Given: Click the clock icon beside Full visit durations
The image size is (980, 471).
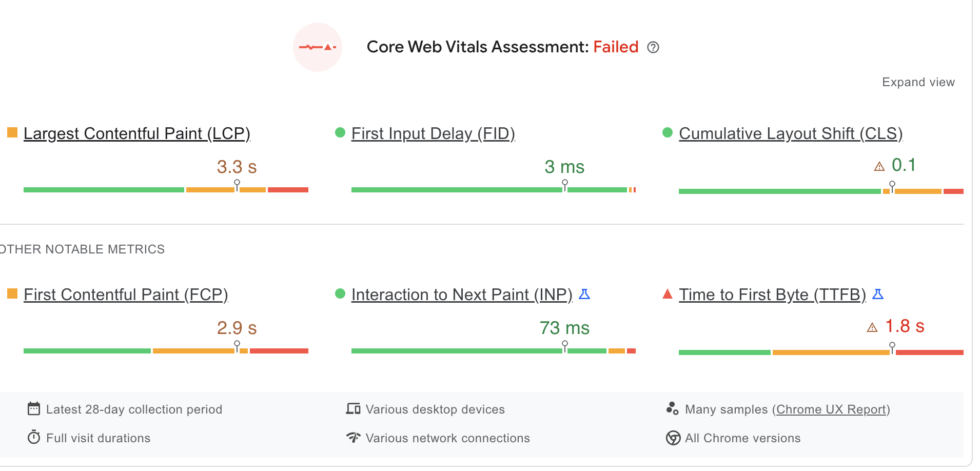Looking at the screenshot, I should click(x=33, y=438).
